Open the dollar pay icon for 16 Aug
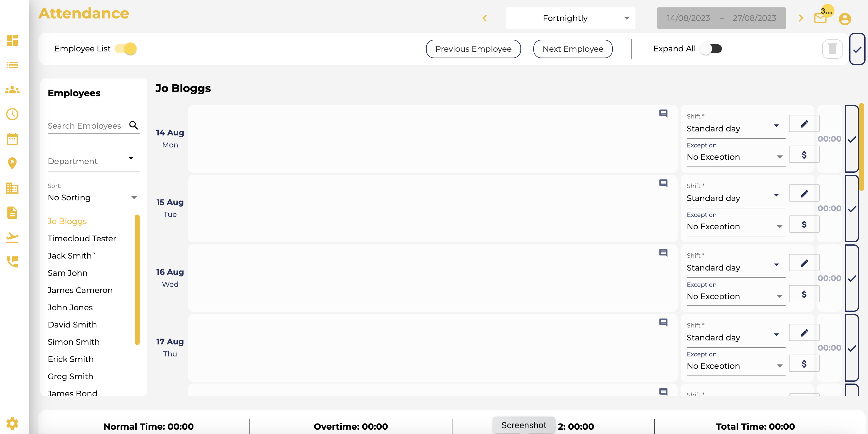This screenshot has width=868, height=434. (x=804, y=294)
